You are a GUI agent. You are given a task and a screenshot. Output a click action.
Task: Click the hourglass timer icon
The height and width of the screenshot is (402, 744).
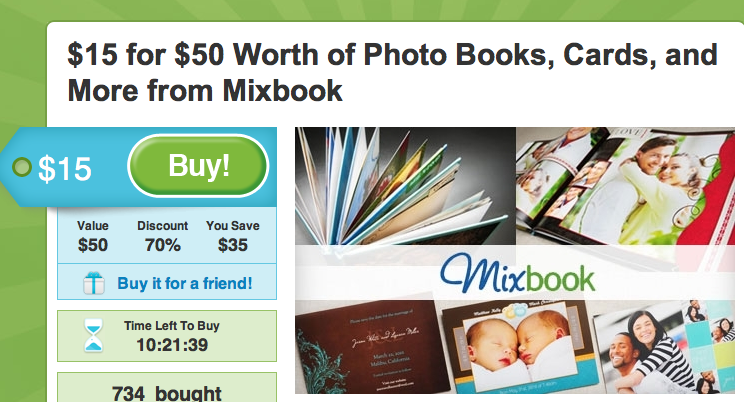click(93, 335)
